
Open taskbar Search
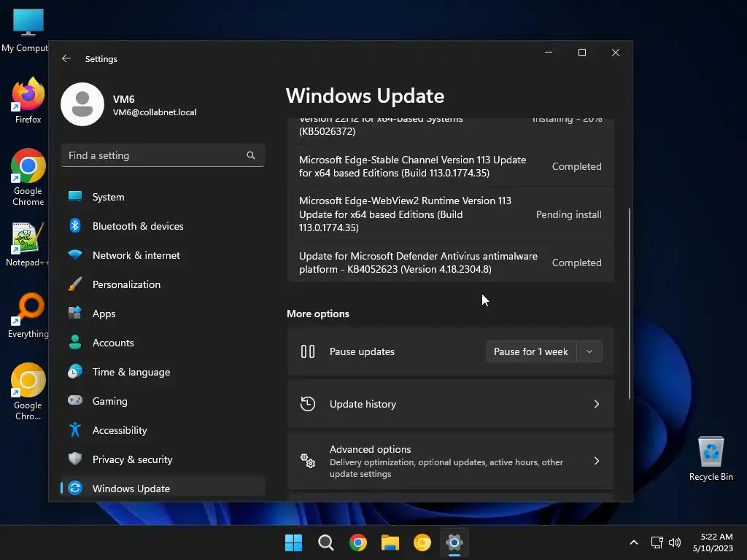[326, 542]
